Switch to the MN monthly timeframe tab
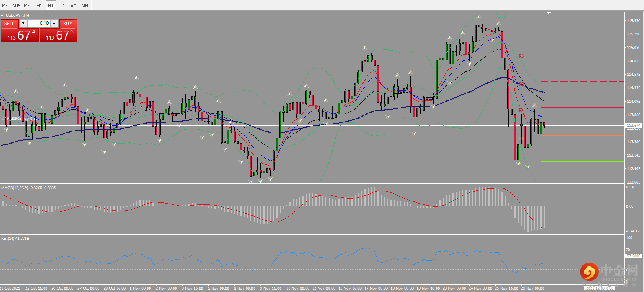 tap(85, 5)
